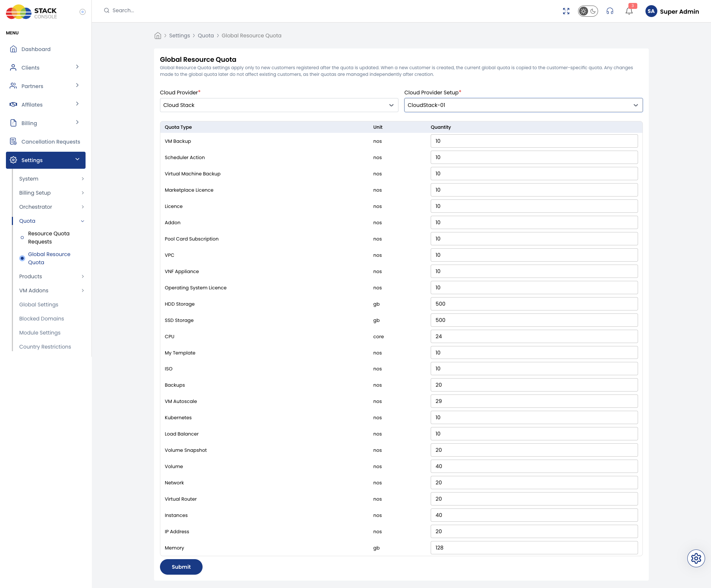711x588 pixels.
Task: Click the SSD Storage quantity field
Action: coord(534,320)
